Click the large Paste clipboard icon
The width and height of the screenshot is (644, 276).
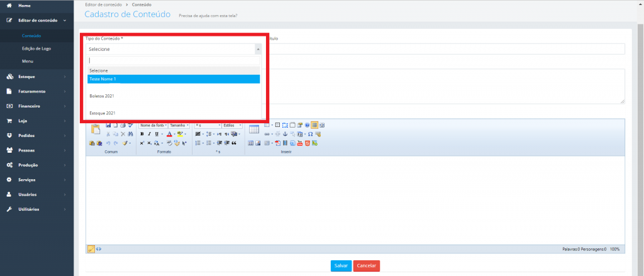[96, 129]
